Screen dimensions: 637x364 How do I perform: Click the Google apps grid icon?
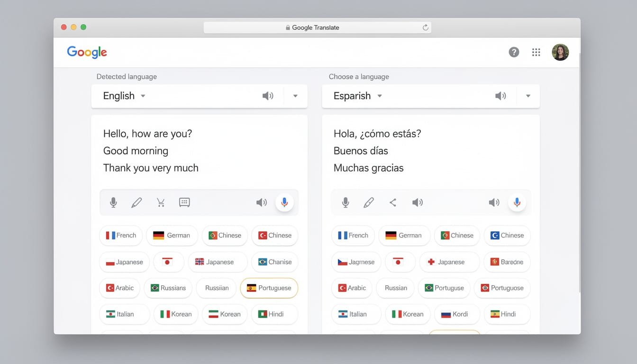tap(536, 52)
